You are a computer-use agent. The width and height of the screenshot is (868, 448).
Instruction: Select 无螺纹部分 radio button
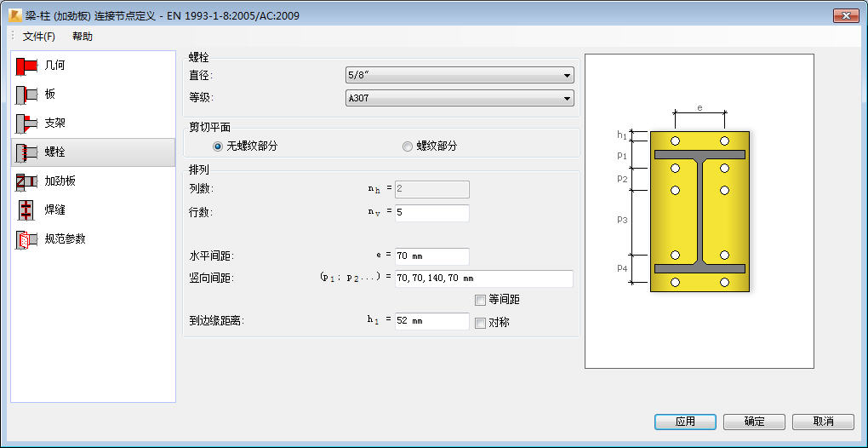click(x=218, y=146)
